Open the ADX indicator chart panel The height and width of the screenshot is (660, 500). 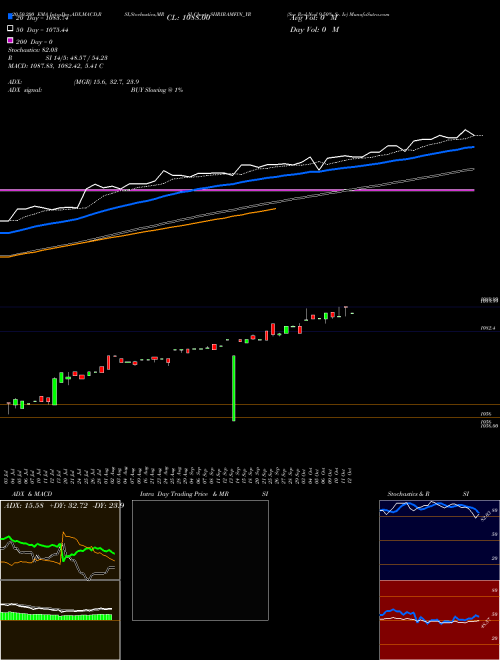point(60,540)
